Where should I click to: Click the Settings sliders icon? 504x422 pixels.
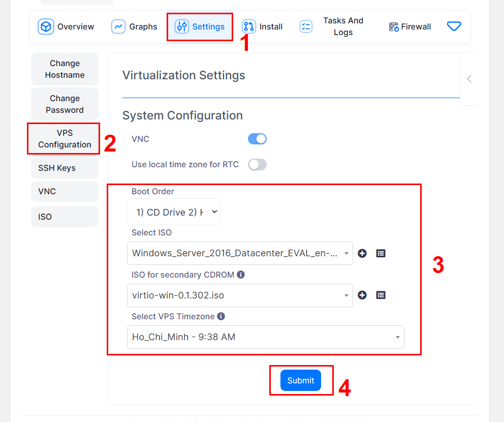(182, 26)
